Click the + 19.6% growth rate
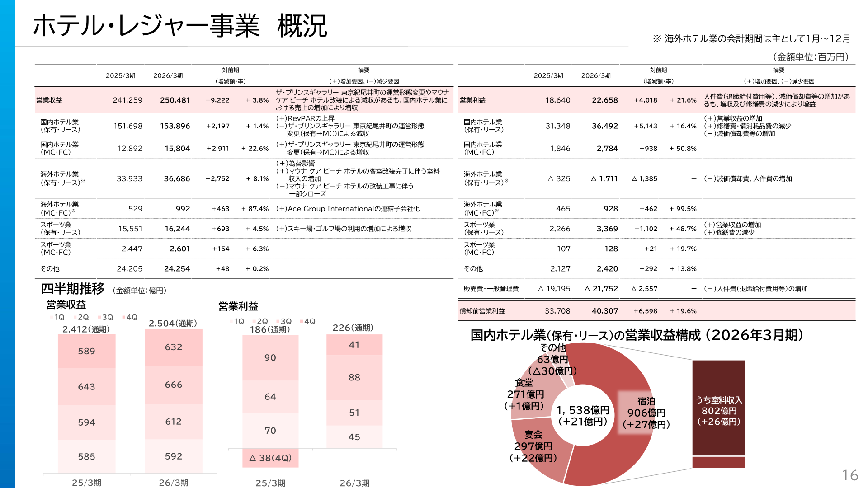Viewport: 868px width, 488px height. point(683,311)
